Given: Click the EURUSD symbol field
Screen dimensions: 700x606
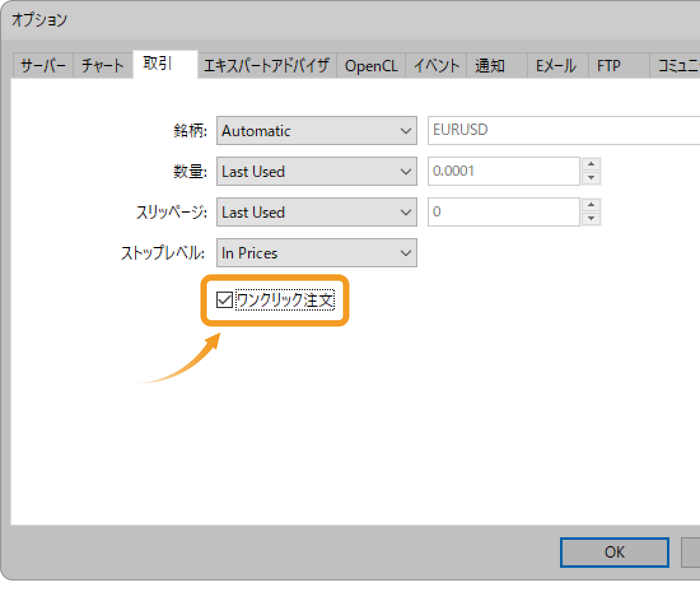Looking at the screenshot, I should (564, 130).
